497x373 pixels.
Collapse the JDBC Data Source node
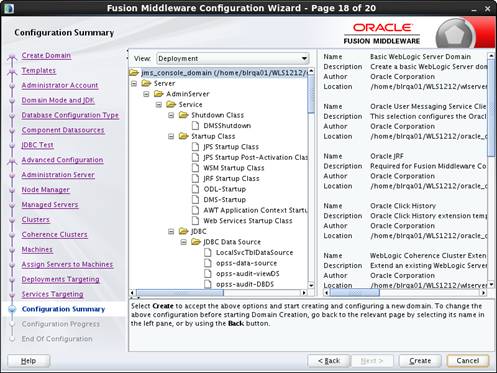pos(184,242)
